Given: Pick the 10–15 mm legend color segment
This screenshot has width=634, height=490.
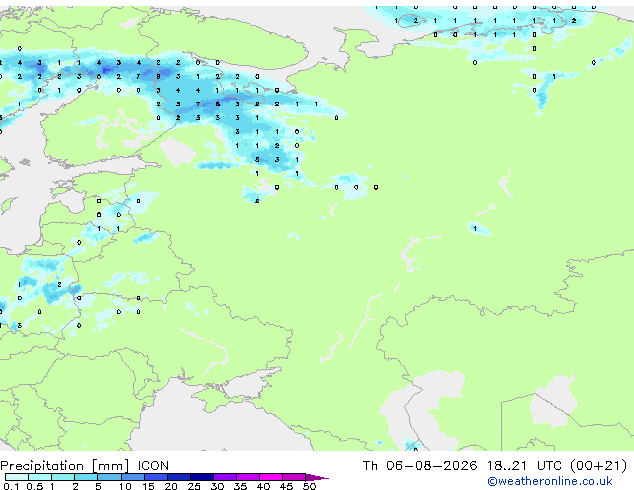Looking at the screenshot, I should point(132,477).
